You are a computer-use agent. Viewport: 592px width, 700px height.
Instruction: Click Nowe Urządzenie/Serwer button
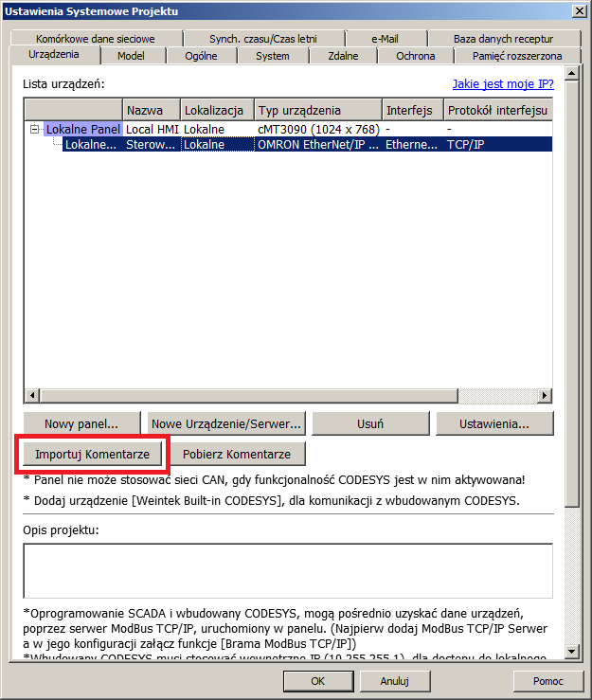[x=226, y=423]
